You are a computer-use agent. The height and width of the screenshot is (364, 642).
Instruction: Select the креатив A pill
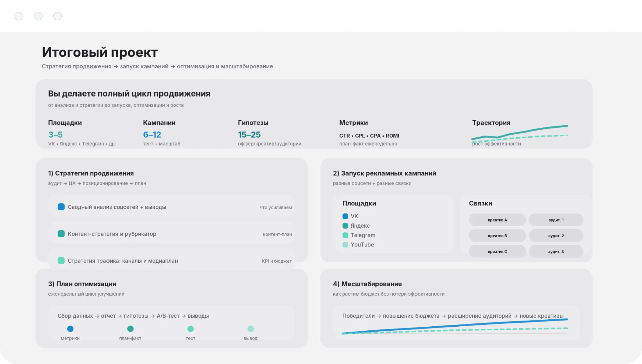coord(497,220)
